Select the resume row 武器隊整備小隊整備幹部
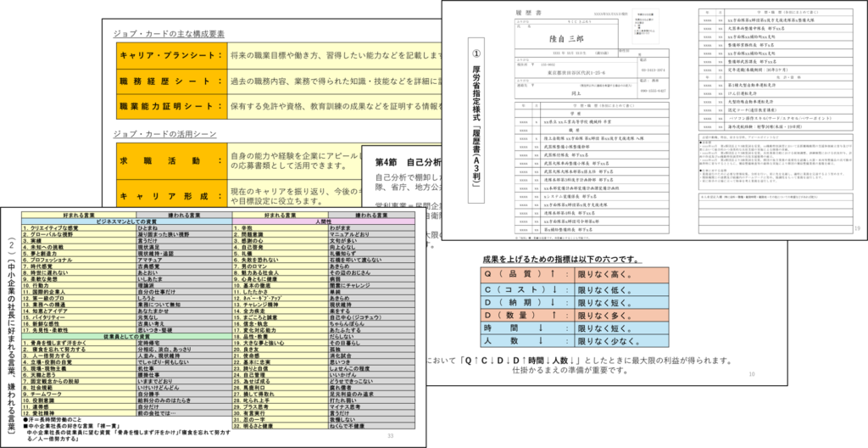The width and height of the screenshot is (868, 448). click(592, 147)
